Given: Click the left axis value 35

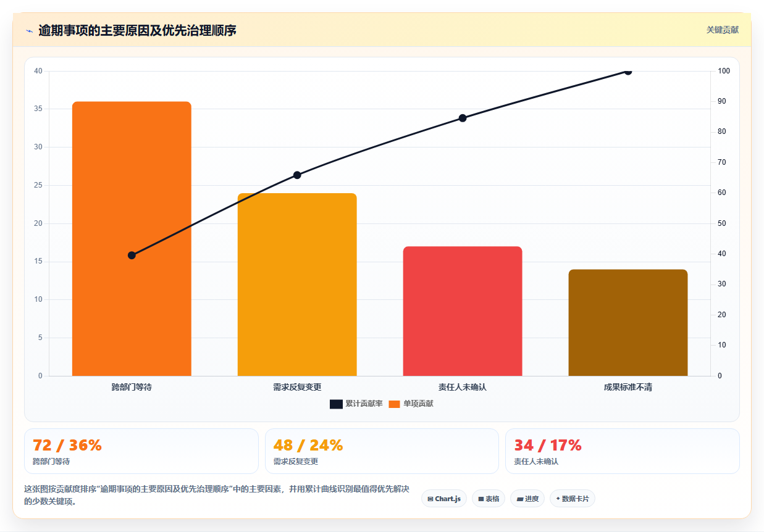Looking at the screenshot, I should [x=38, y=109].
